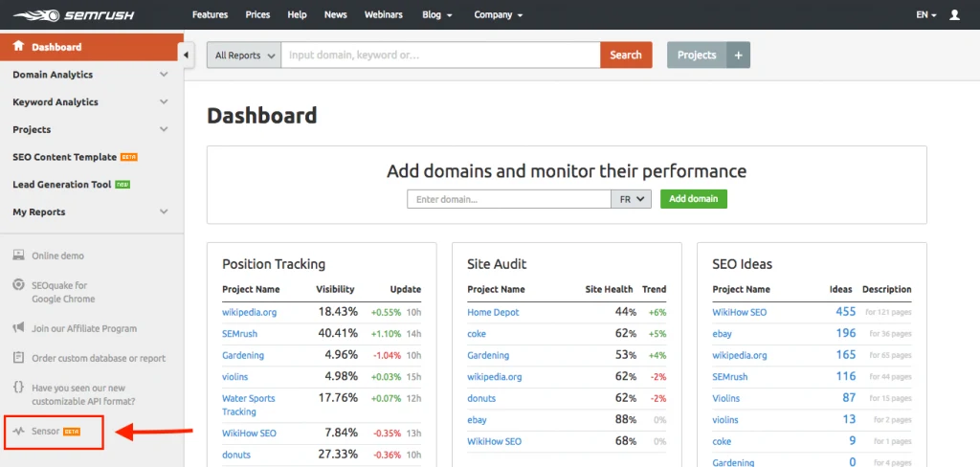Open wikipedia.org in Site Audit
980x467 pixels.
495,376
